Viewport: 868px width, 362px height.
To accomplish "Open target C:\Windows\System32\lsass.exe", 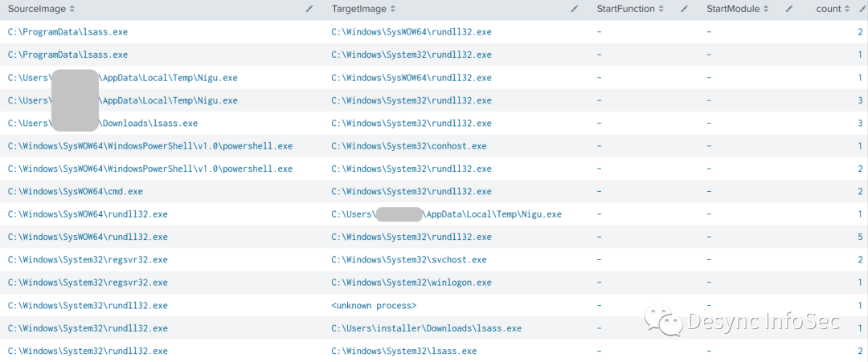I will (x=403, y=351).
